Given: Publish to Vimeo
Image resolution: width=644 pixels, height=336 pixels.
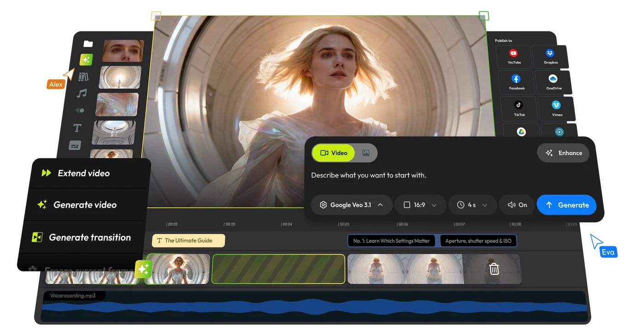Looking at the screenshot, I should click(556, 109).
